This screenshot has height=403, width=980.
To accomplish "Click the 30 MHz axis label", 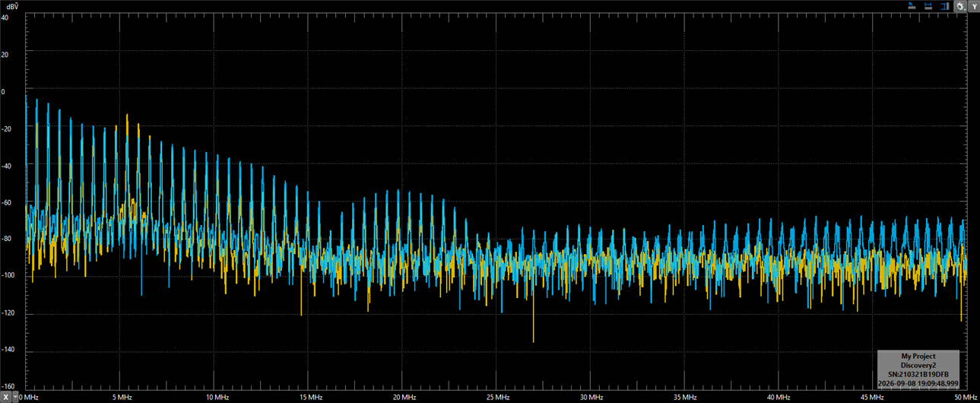I will tap(591, 398).
